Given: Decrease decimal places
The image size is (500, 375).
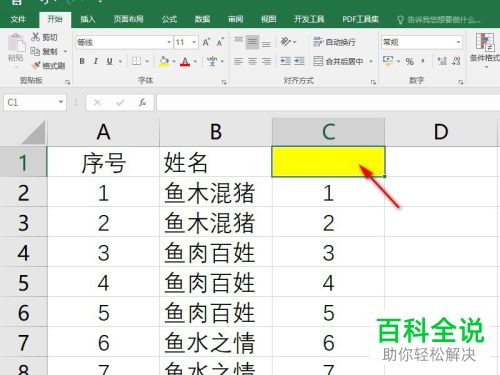Looking at the screenshot, I should click(x=456, y=61).
